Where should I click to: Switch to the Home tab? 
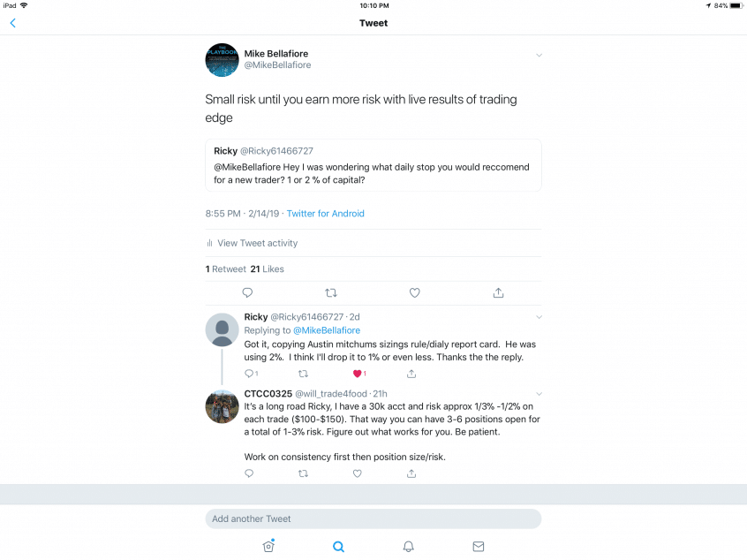point(268,546)
